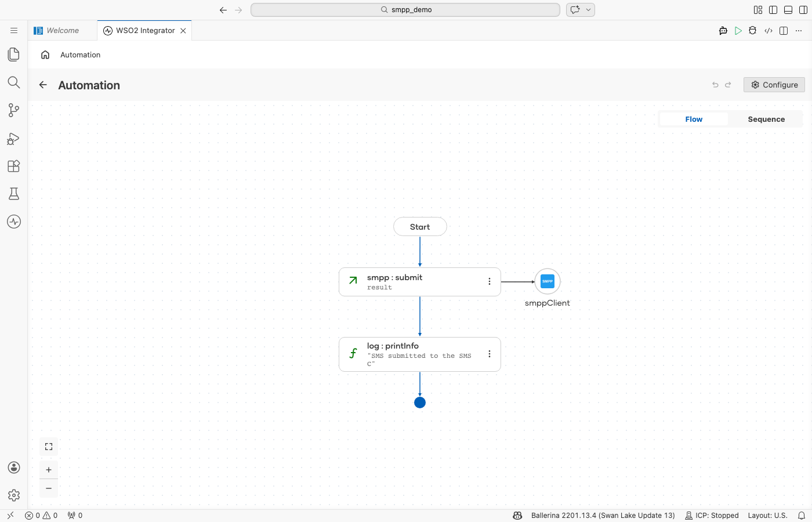Go to the home icon in the breadcrumb
The image size is (812, 522).
(45, 55)
